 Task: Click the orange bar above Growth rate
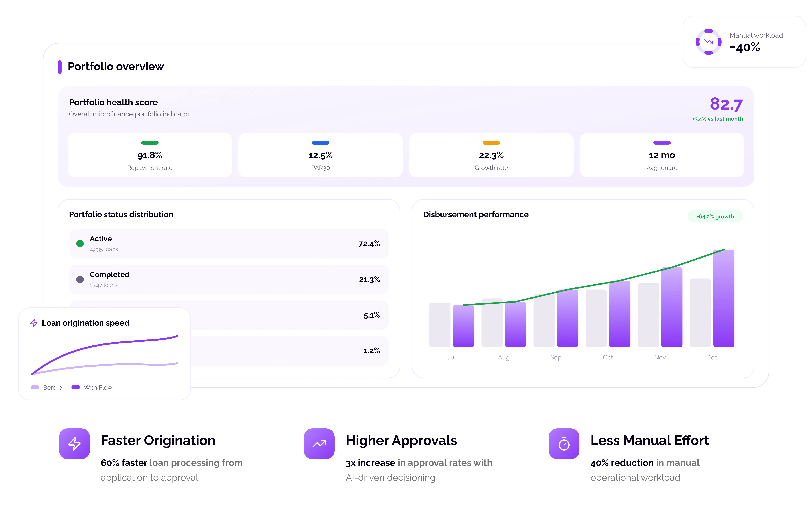click(491, 143)
